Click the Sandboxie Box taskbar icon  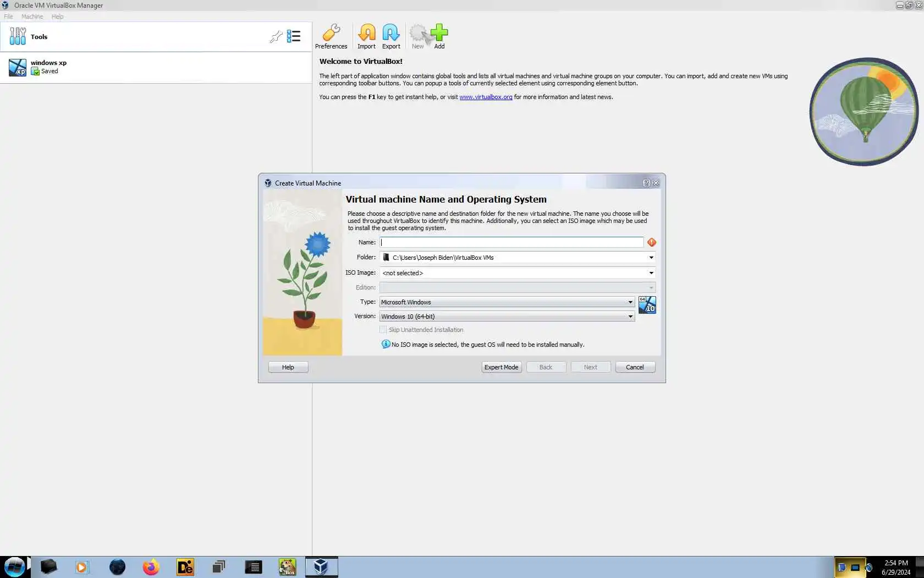click(x=287, y=567)
